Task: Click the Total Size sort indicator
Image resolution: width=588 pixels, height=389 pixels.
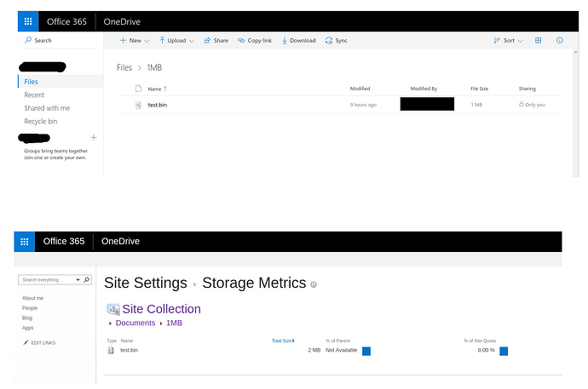Action: (293, 340)
